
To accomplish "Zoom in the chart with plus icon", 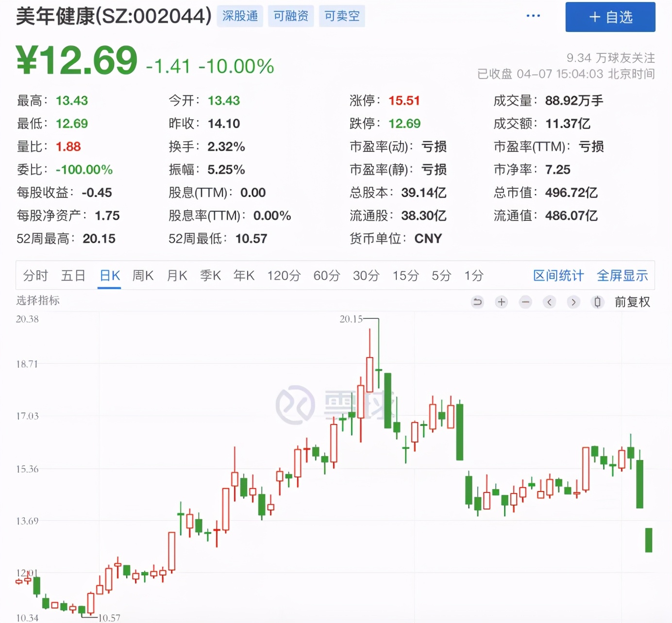I will coord(502,302).
